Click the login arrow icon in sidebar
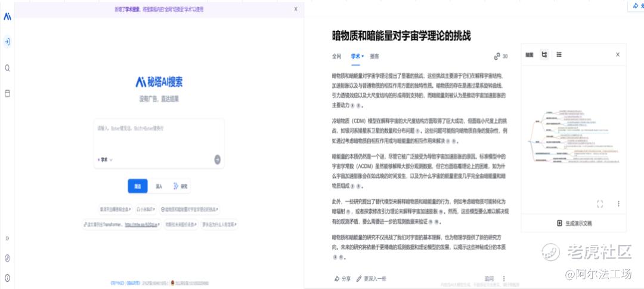This screenshot has width=644, height=289. point(7,42)
